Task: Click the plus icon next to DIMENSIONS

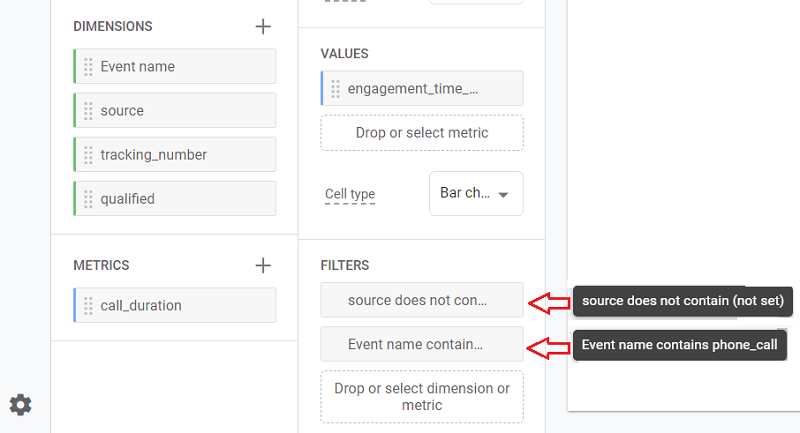Action: click(263, 27)
